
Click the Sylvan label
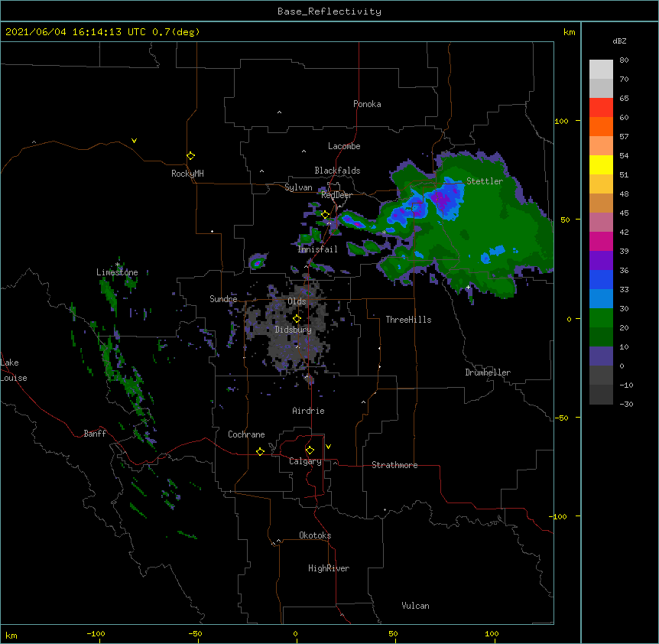[x=298, y=187]
